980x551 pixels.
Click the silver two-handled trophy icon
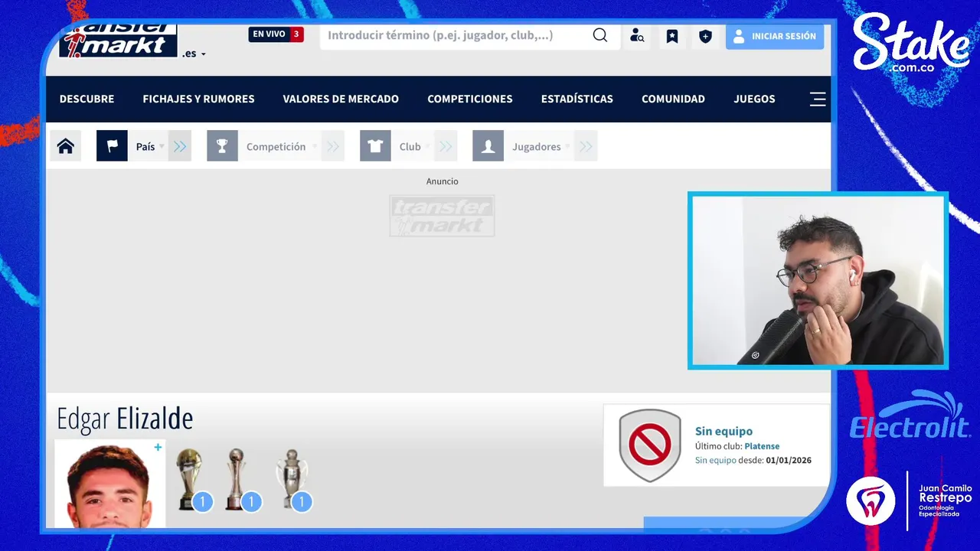[292, 479]
